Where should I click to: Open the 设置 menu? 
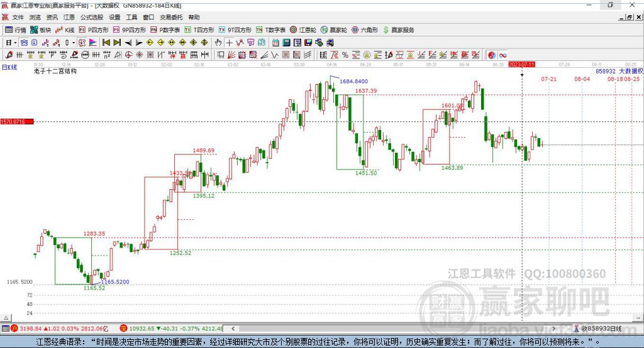pyautogui.click(x=114, y=17)
